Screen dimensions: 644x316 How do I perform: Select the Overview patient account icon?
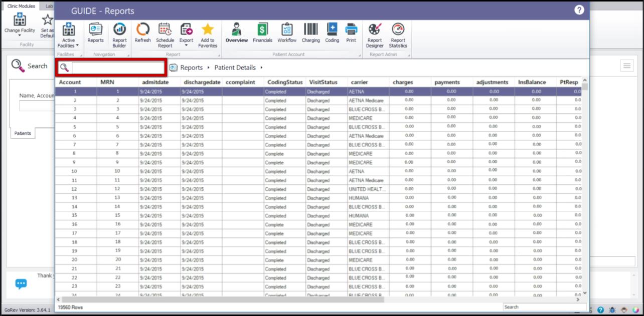tap(237, 33)
